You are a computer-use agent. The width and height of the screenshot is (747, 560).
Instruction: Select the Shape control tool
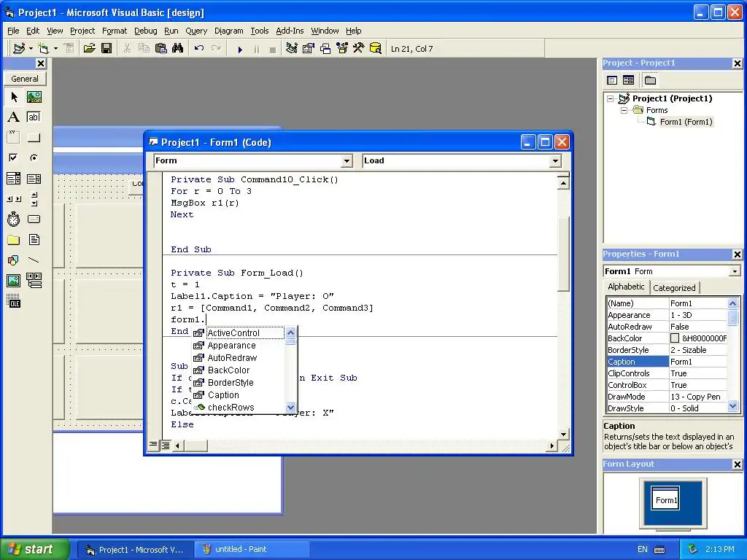coord(13,260)
